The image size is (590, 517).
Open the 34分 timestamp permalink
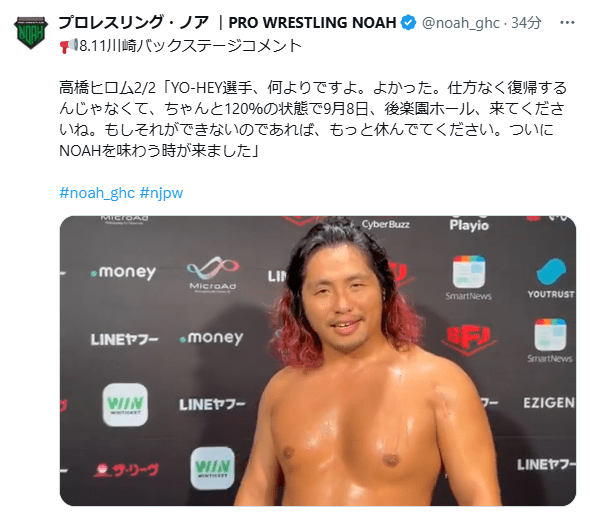click(x=526, y=23)
